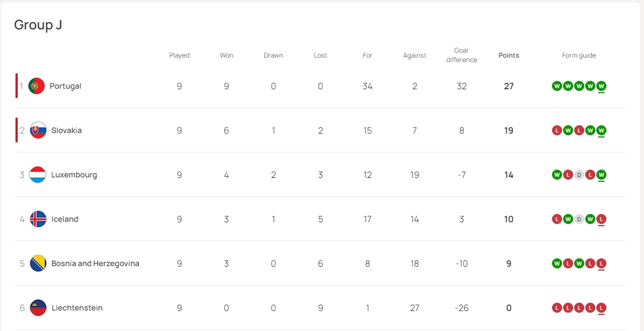The width and height of the screenshot is (644, 331).
Task: Click the Points column header
Action: [x=508, y=55]
